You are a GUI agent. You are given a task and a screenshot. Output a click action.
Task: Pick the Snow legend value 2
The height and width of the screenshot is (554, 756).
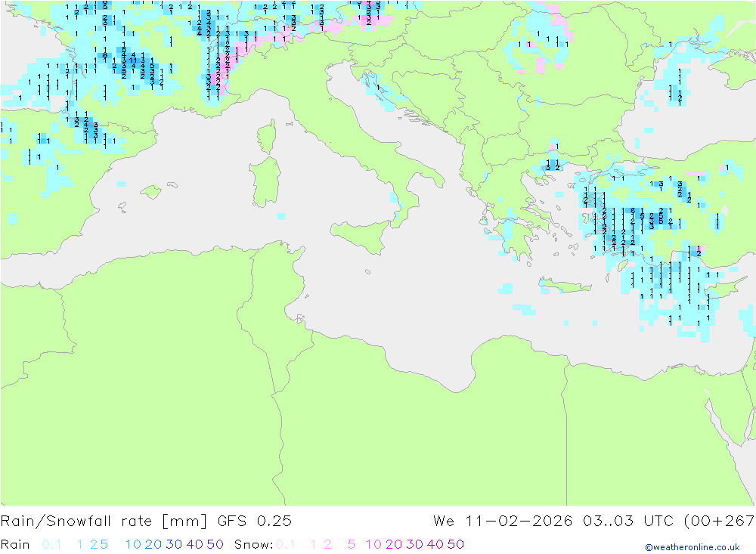point(327,544)
